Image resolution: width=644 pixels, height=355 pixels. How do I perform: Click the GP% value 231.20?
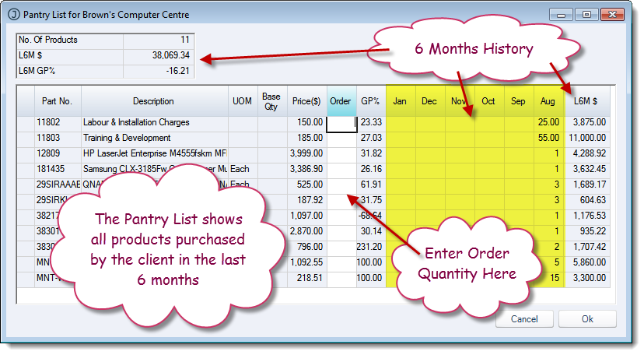(x=369, y=247)
